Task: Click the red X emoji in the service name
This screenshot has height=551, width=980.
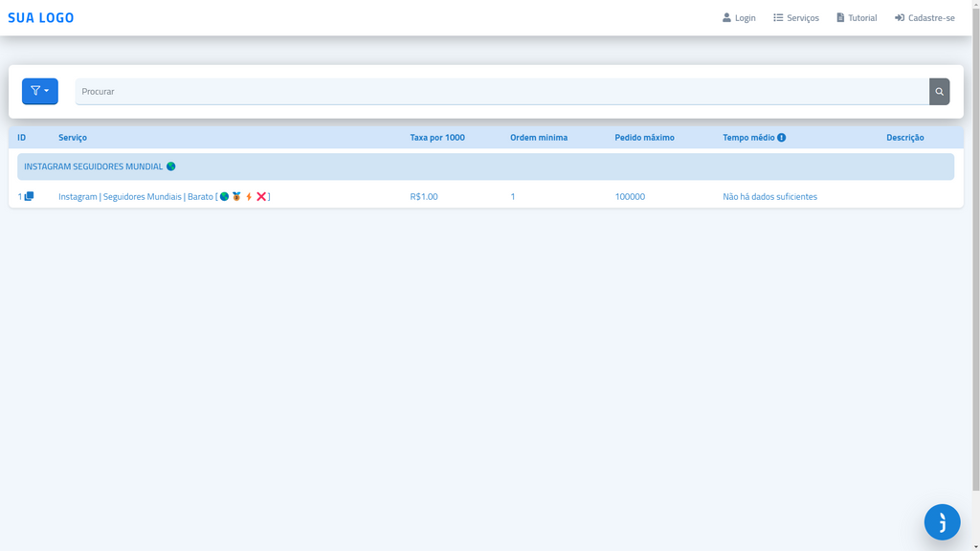Action: [260, 196]
